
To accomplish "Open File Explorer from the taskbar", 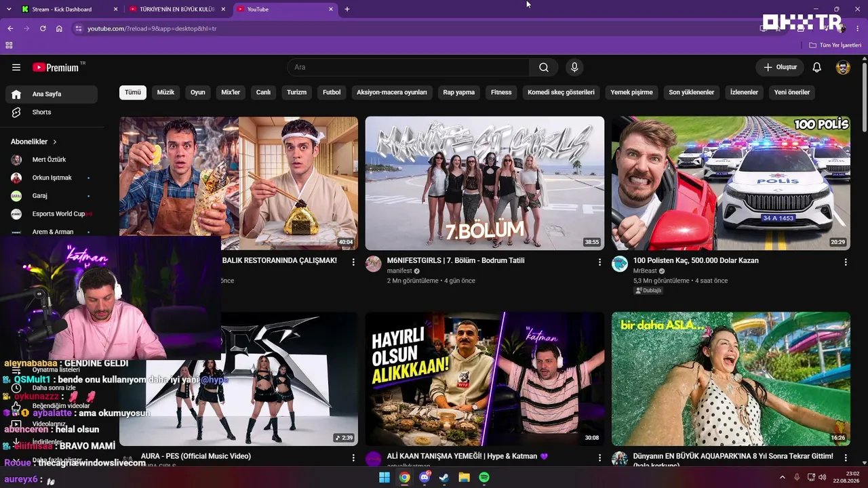I will [464, 478].
